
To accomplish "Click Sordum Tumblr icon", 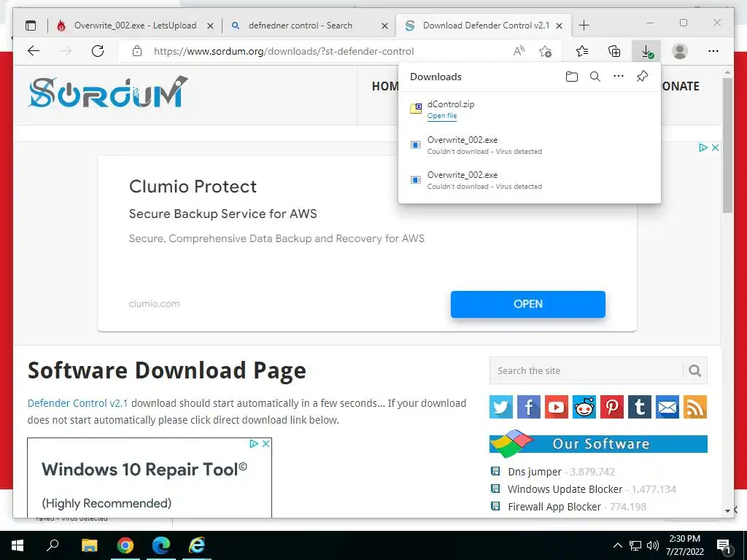I will click(x=639, y=407).
